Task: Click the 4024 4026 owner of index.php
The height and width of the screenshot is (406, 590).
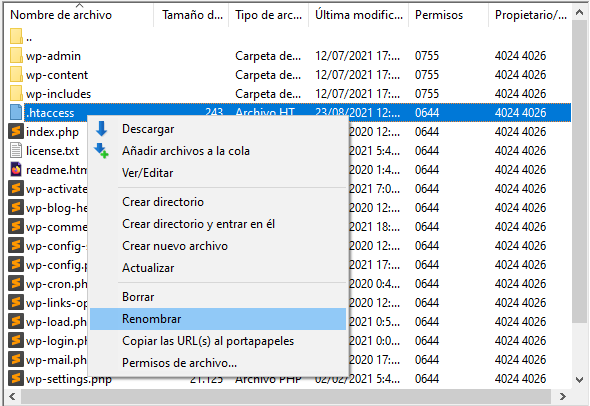Action: (520, 132)
